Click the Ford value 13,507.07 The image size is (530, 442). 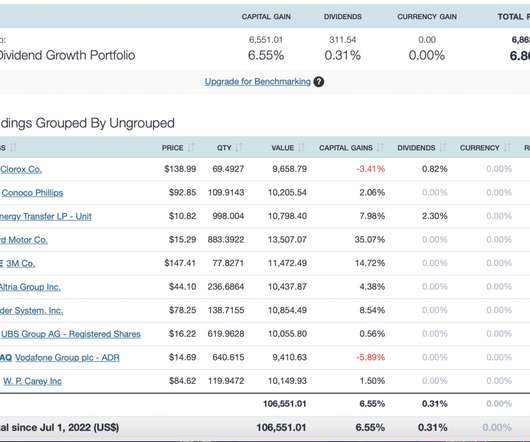point(287,240)
